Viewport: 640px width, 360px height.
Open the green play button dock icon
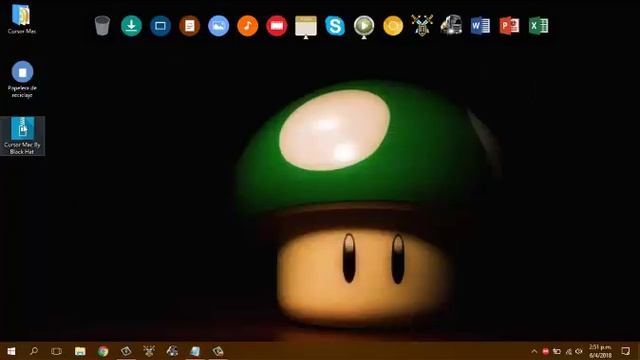click(x=364, y=27)
